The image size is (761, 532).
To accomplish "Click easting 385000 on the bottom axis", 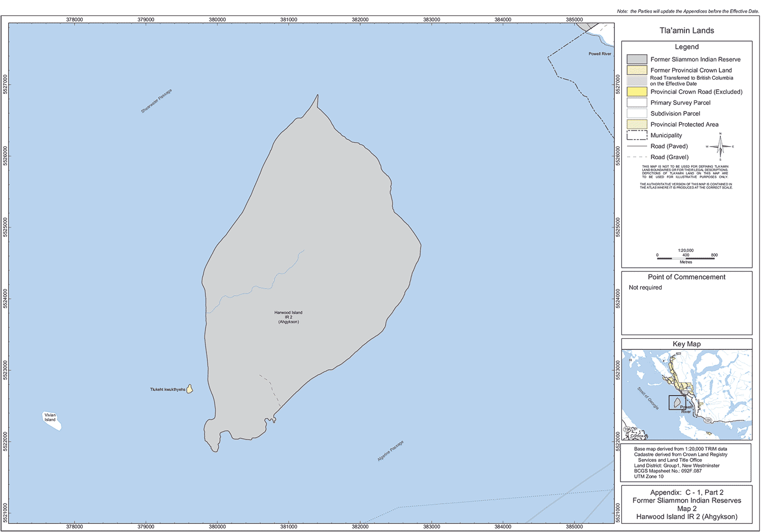I will (x=574, y=526).
